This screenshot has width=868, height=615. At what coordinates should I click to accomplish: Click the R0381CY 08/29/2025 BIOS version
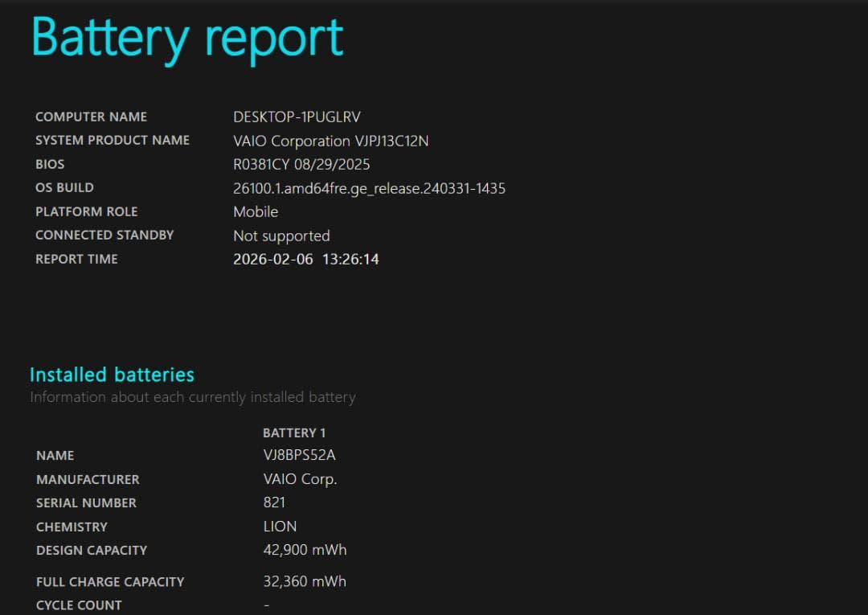(x=301, y=164)
